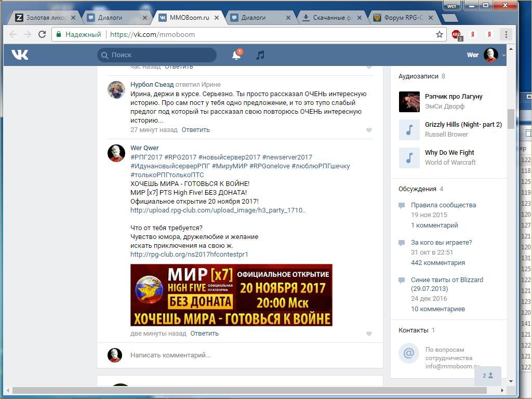Open the notifications bell

(x=236, y=55)
